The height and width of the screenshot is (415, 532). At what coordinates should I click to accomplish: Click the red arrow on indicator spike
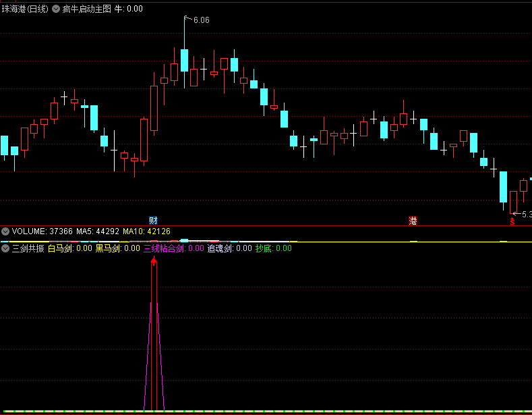click(x=154, y=261)
